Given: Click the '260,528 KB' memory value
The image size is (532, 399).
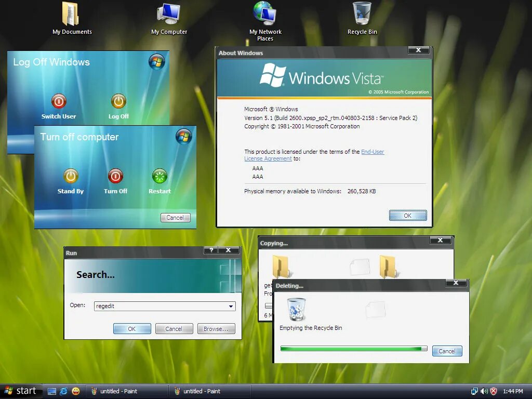Looking at the screenshot, I should [362, 191].
